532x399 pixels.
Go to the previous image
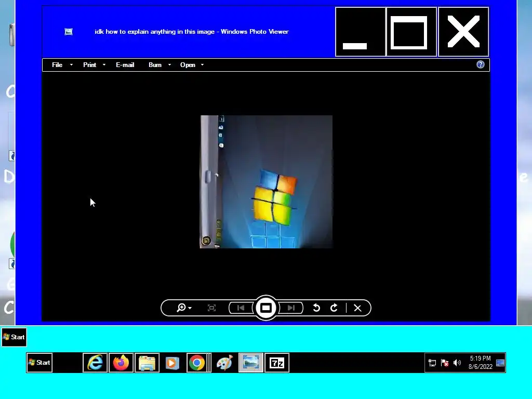241,308
